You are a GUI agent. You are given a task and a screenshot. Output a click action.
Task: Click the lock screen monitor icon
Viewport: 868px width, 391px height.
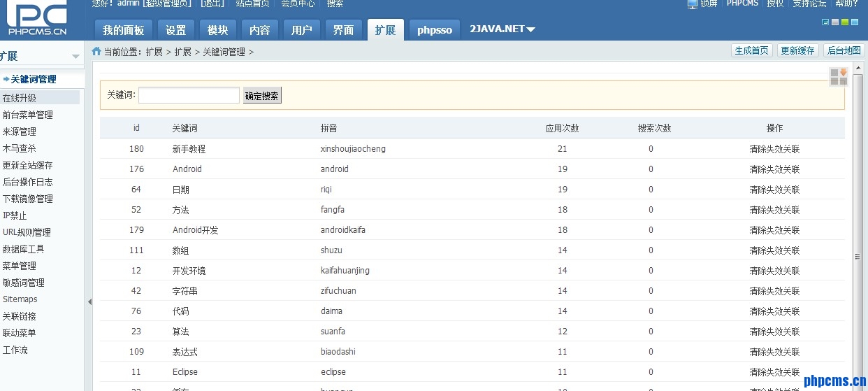(693, 3)
